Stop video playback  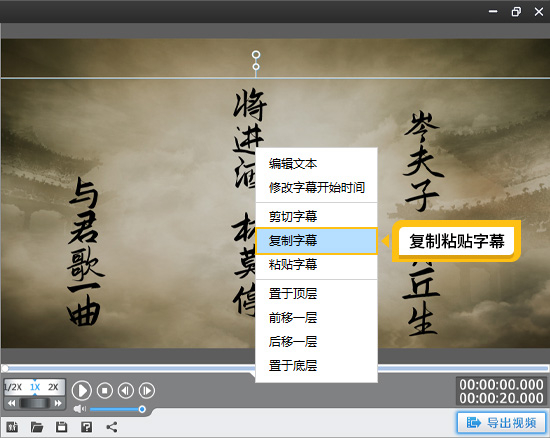105,390
